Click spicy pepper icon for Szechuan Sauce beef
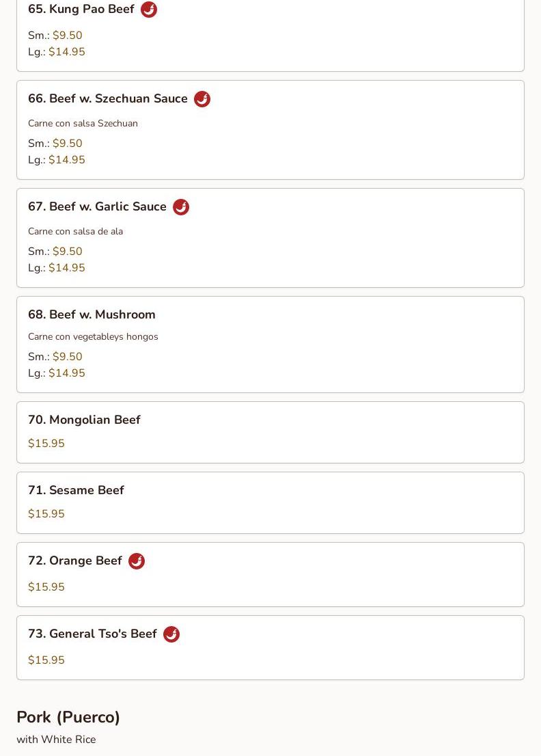 pos(202,99)
